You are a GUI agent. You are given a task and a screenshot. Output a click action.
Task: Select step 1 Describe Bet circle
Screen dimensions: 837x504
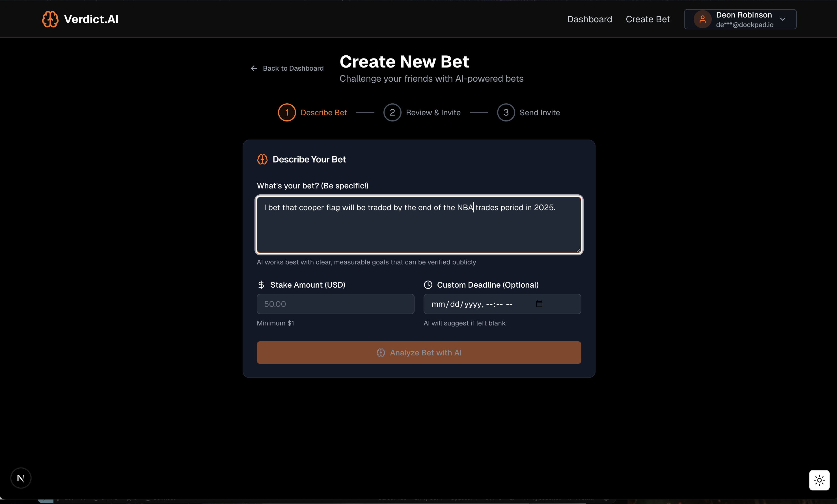pyautogui.click(x=287, y=112)
